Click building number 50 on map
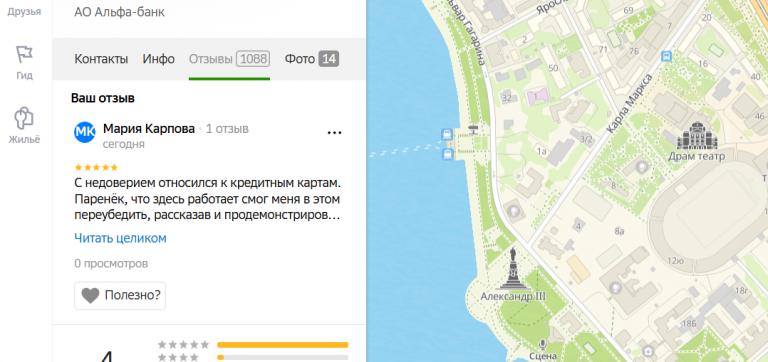The width and height of the screenshot is (768, 362). pos(554,68)
